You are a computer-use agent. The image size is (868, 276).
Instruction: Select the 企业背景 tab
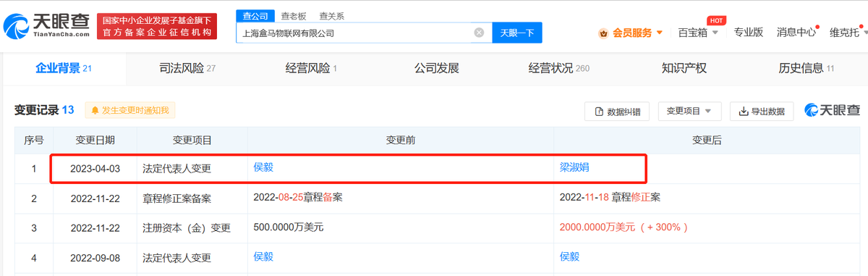click(x=63, y=69)
